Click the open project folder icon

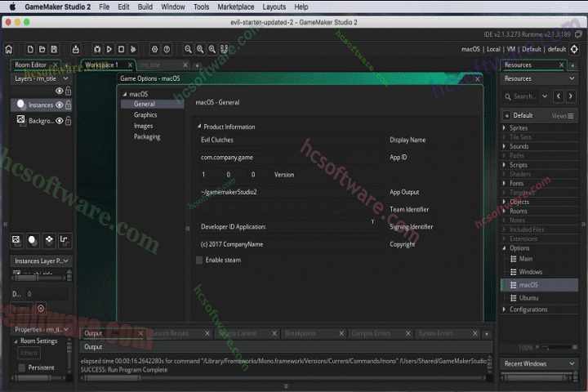click(42, 49)
